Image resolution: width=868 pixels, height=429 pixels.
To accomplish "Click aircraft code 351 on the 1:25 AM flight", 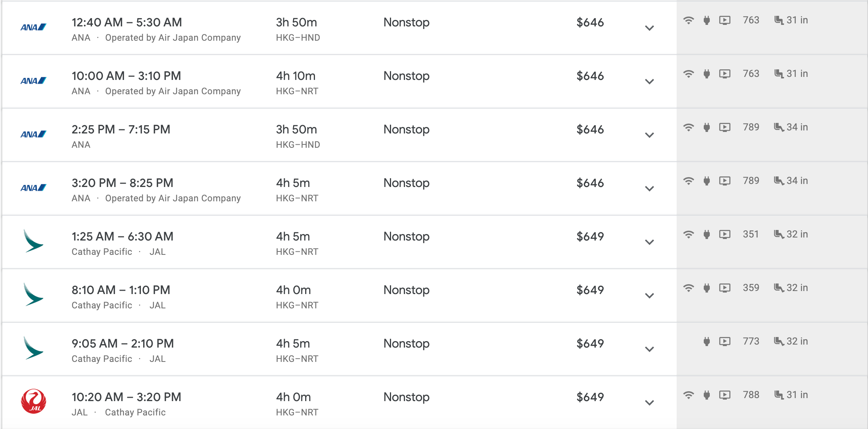I will pos(750,234).
